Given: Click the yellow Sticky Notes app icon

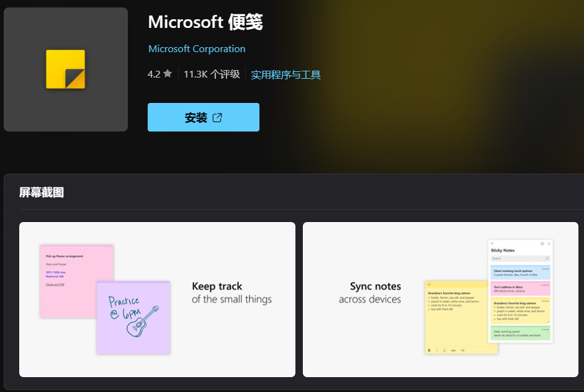Looking at the screenshot, I should pyautogui.click(x=65, y=69).
